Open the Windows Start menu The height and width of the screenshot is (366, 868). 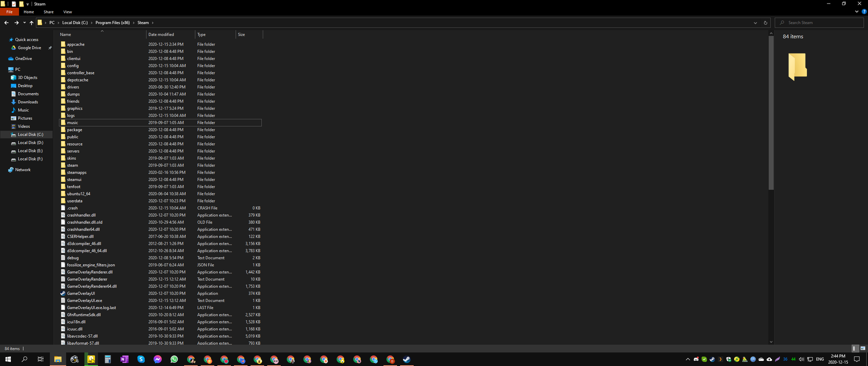pyautogui.click(x=8, y=359)
